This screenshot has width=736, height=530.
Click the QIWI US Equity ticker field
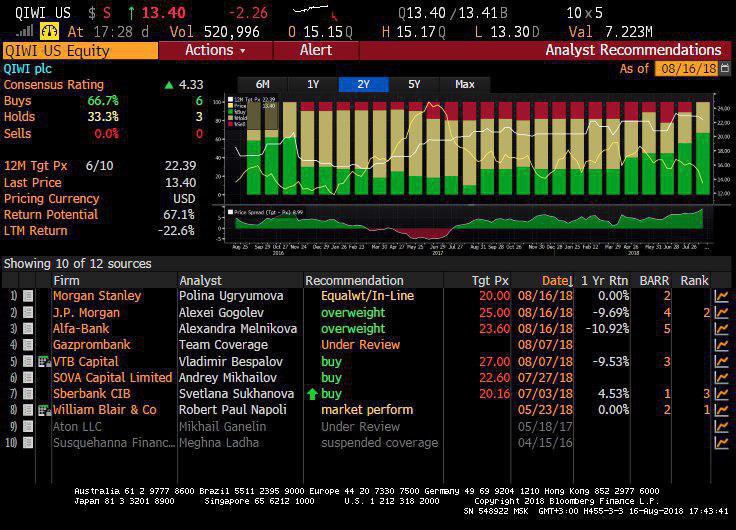click(x=80, y=50)
